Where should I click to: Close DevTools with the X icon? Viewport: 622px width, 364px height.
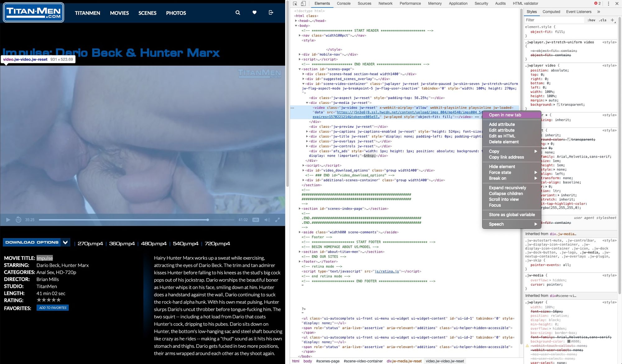click(x=617, y=3)
